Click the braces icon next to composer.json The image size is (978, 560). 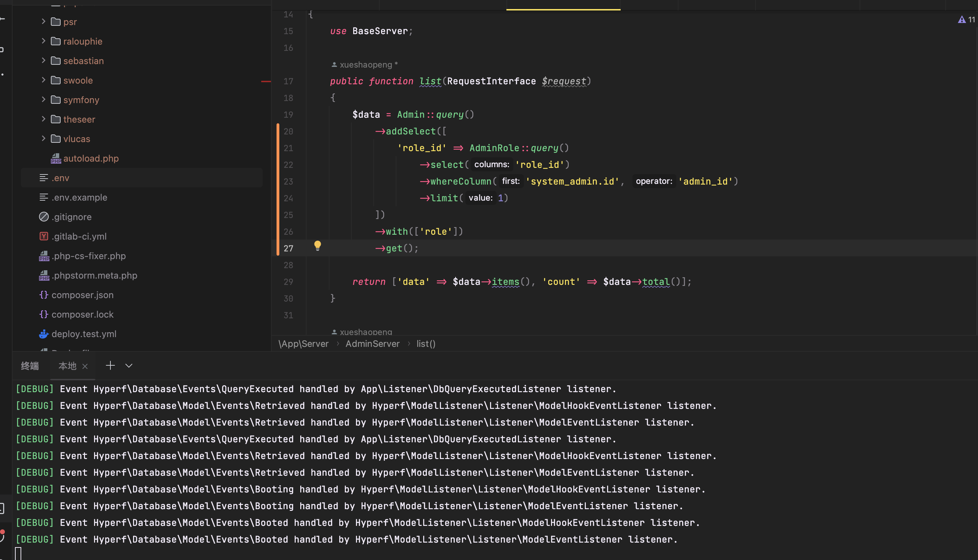point(44,295)
